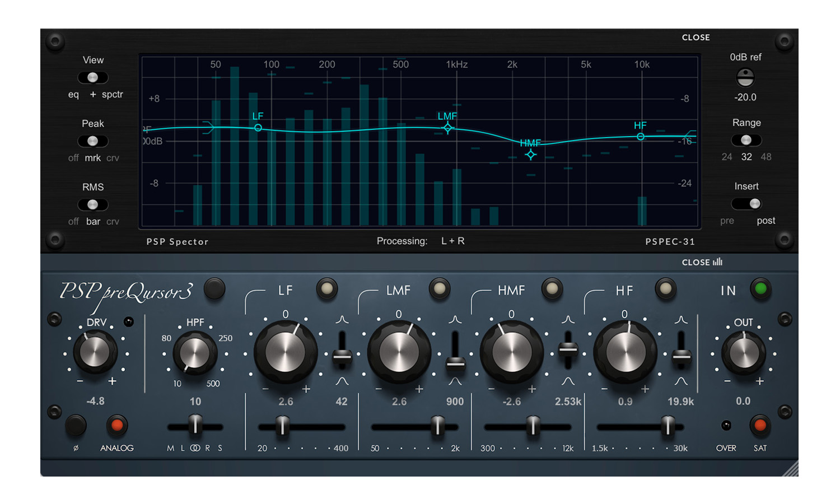Click the HPF frequency knob
The height and width of the screenshot is (504, 840).
pyautogui.click(x=194, y=353)
